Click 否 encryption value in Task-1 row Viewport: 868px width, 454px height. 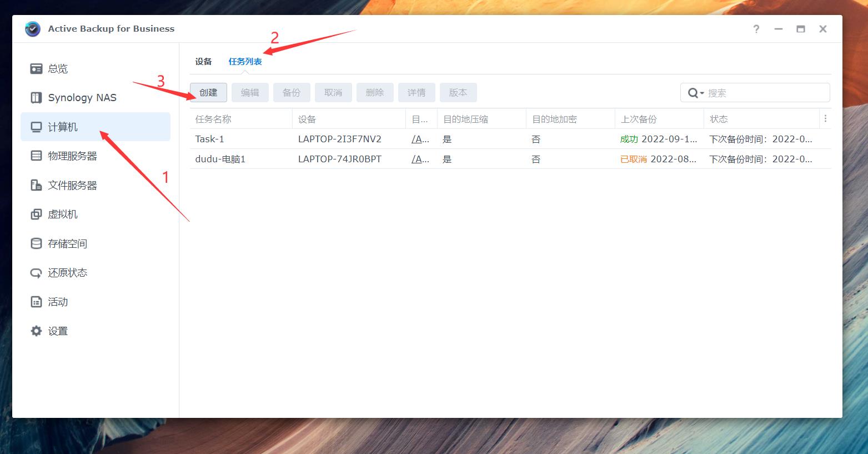pos(536,139)
